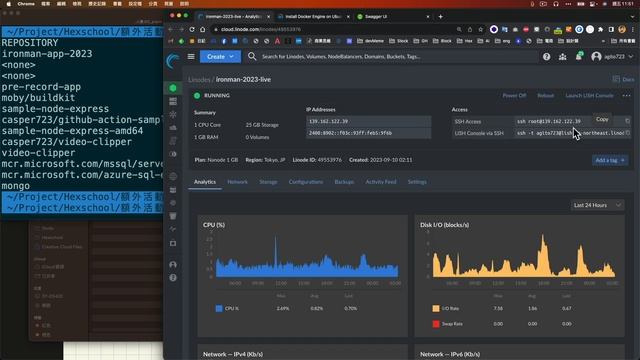Open the Help question-mark icon in sidebar

click(173, 278)
